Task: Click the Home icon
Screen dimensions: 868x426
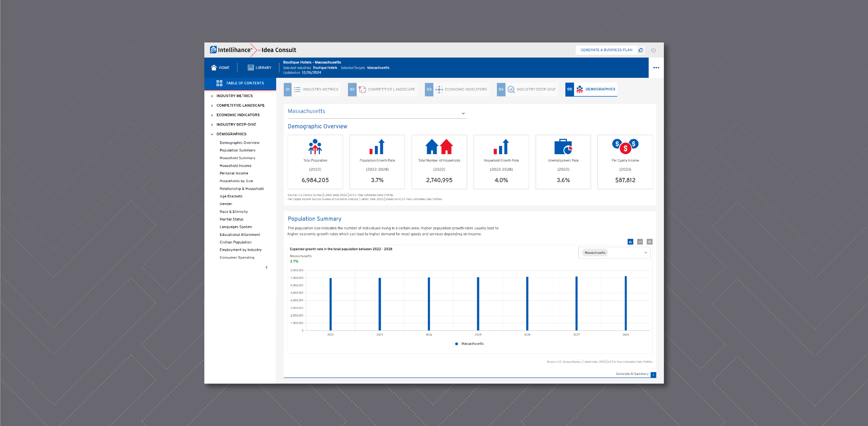Action: [214, 68]
